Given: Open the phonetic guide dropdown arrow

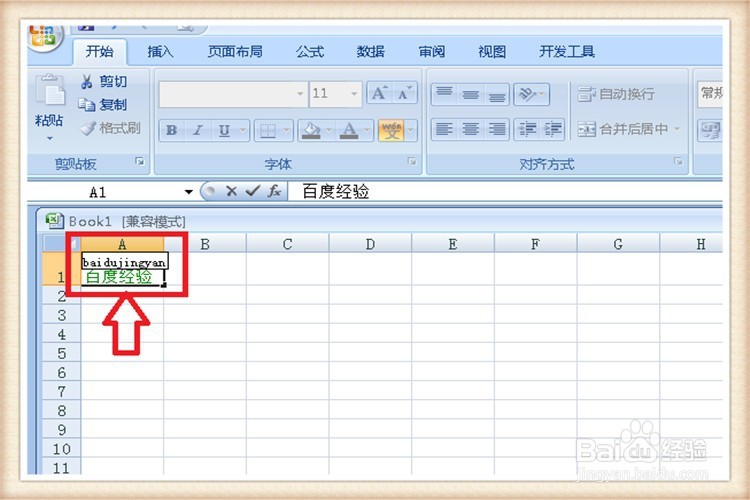Looking at the screenshot, I should [x=410, y=130].
